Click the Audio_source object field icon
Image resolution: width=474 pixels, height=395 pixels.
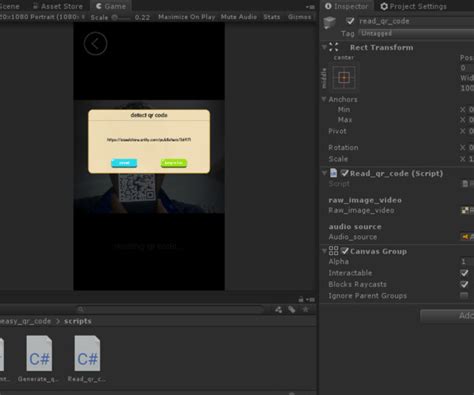click(x=465, y=237)
